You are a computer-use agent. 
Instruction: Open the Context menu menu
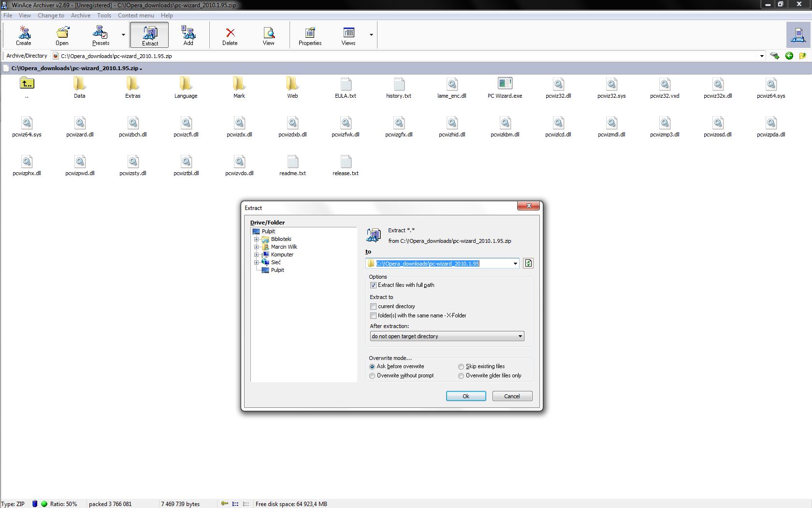click(x=136, y=15)
